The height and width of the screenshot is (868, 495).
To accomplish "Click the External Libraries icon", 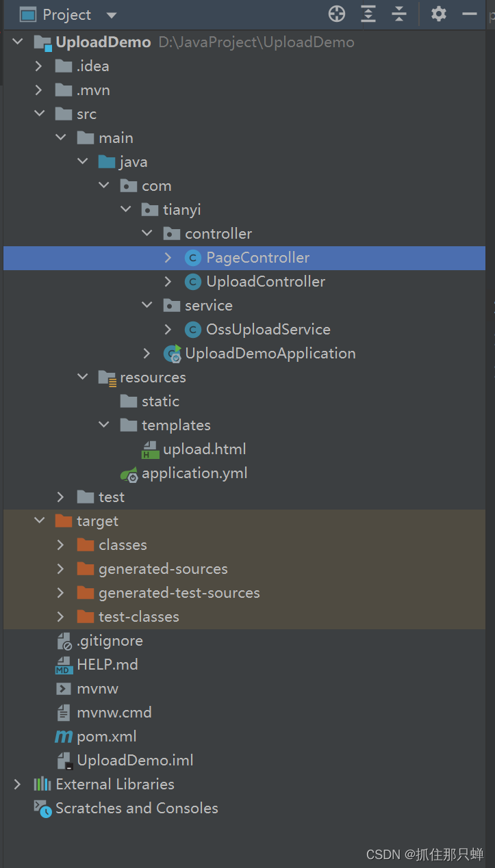I will (x=42, y=785).
